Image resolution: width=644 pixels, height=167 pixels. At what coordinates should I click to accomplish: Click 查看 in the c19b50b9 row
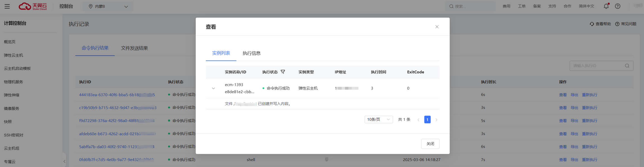click(563, 108)
